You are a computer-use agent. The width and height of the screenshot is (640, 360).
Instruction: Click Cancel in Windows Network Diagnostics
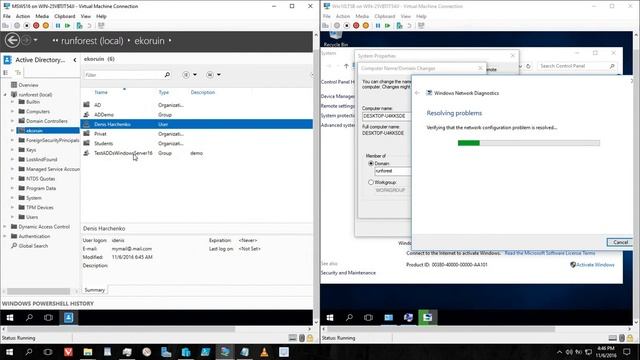tap(620, 242)
